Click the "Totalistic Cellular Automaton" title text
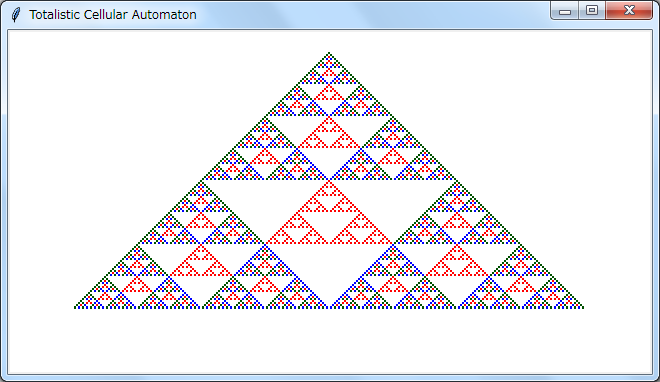660x382 pixels. (113, 15)
